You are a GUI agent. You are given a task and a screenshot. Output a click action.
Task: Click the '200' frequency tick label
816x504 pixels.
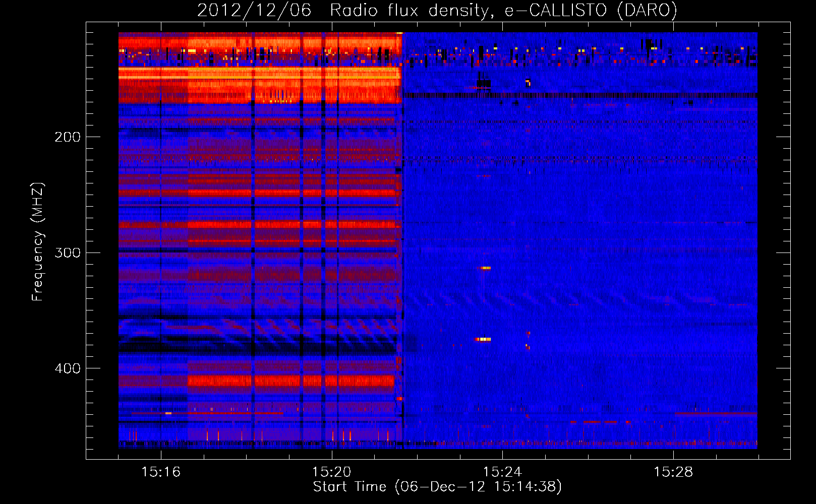tap(68, 137)
